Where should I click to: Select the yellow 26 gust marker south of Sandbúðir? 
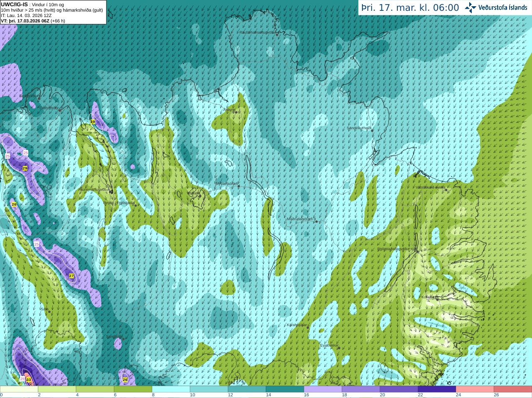pos(125,380)
